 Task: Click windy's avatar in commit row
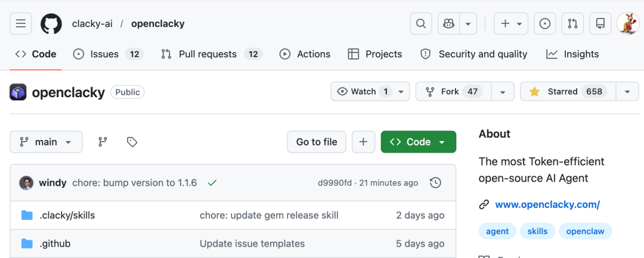(x=26, y=183)
